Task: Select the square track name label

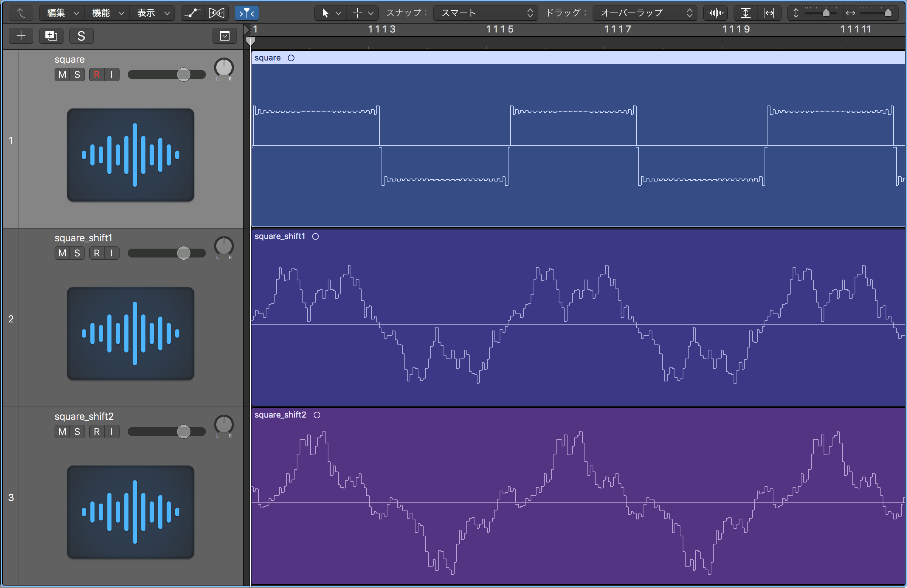Action: [x=69, y=59]
